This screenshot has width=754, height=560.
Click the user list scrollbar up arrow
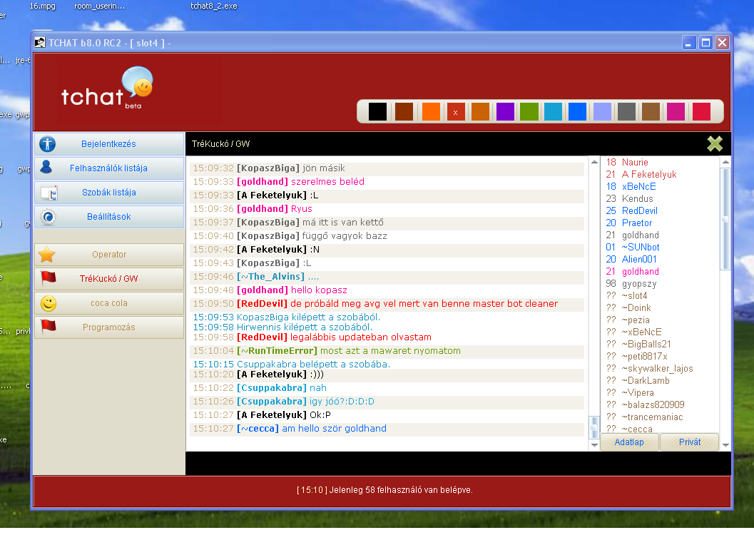(725, 162)
